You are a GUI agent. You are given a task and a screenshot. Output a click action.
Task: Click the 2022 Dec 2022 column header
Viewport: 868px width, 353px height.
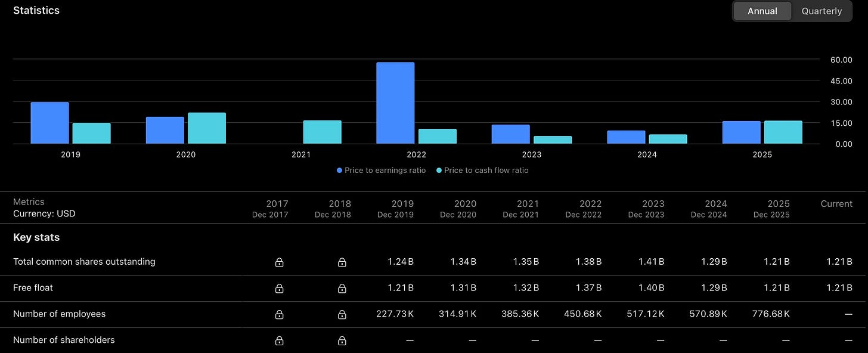coord(583,209)
